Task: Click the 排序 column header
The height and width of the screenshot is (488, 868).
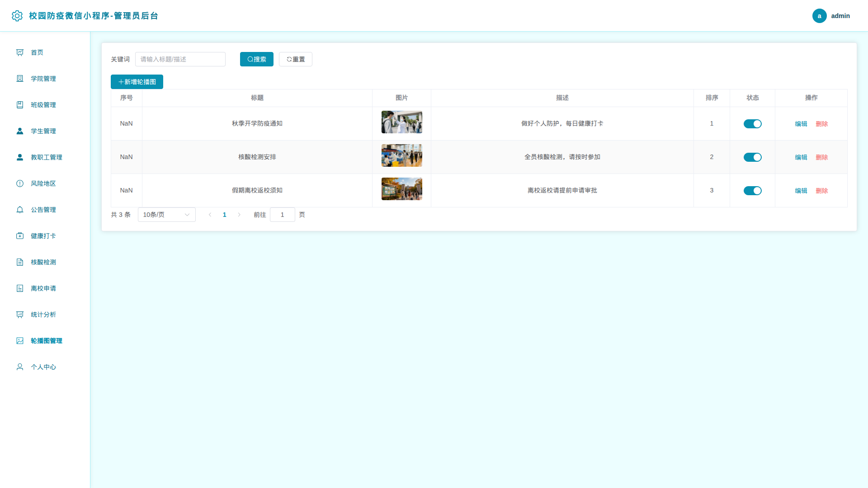Action: 712,98
